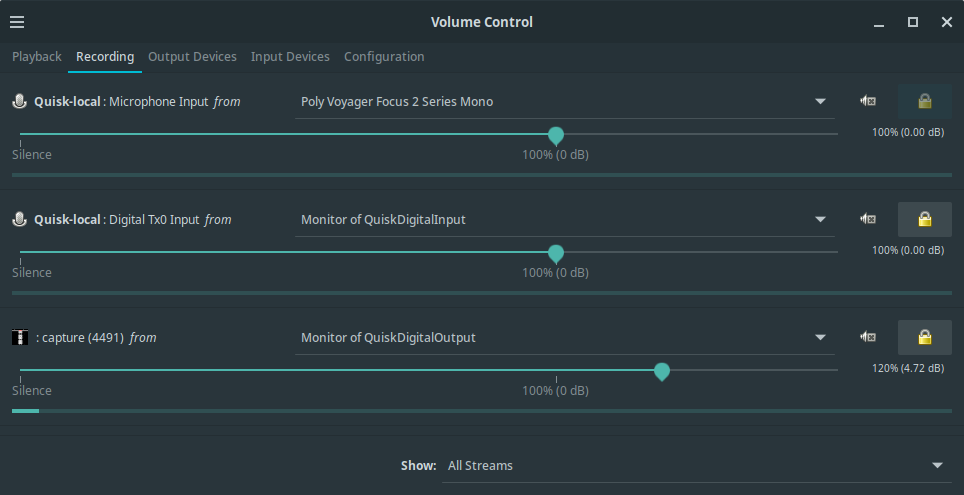Mute the capture (4491) stream

click(x=868, y=337)
